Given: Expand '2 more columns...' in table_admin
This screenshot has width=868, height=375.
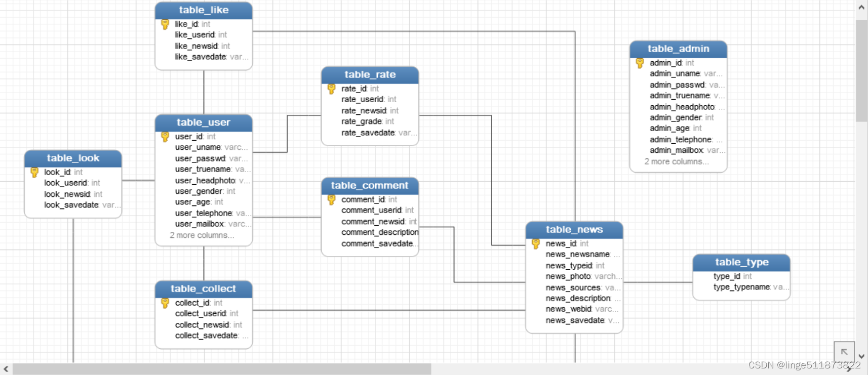Looking at the screenshot, I should point(677,162).
